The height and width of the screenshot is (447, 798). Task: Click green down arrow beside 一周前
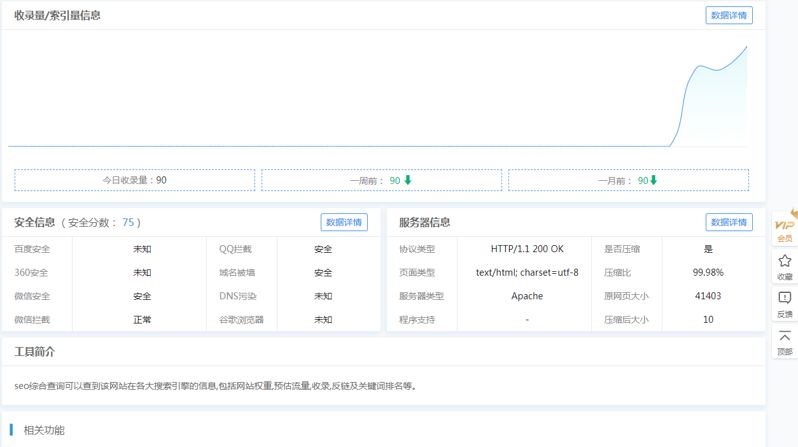tap(408, 180)
